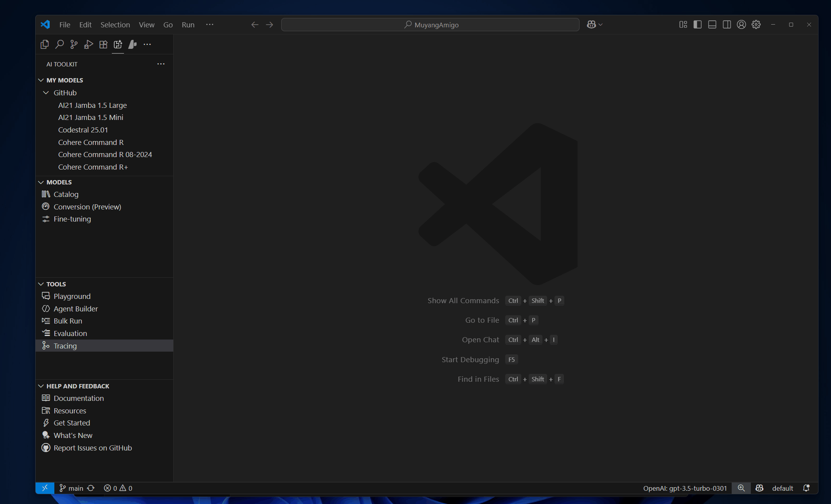
Task: Open the Evaluation tool
Action: click(104, 333)
